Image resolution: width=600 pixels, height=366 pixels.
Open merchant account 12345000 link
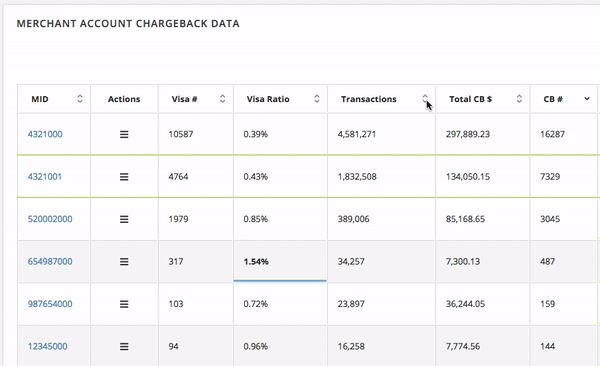point(47,346)
